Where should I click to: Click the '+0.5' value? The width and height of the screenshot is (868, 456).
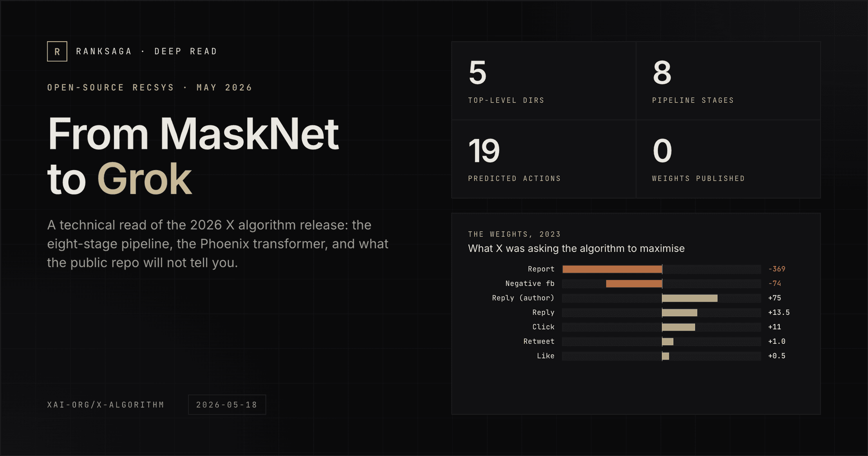pos(777,356)
